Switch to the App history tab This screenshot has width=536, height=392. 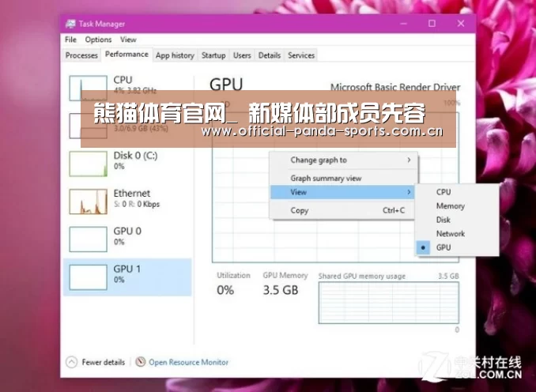(175, 55)
